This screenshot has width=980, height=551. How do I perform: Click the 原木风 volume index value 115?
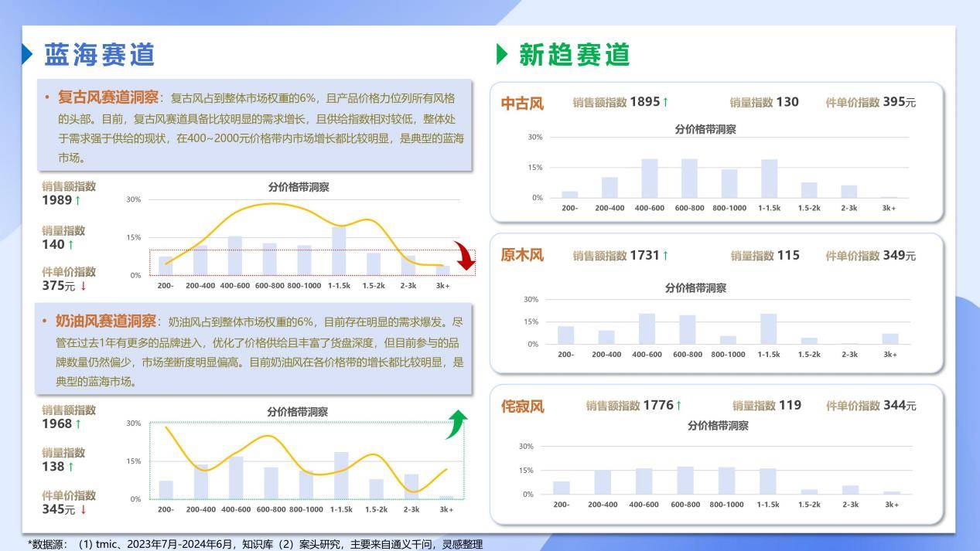(x=788, y=255)
